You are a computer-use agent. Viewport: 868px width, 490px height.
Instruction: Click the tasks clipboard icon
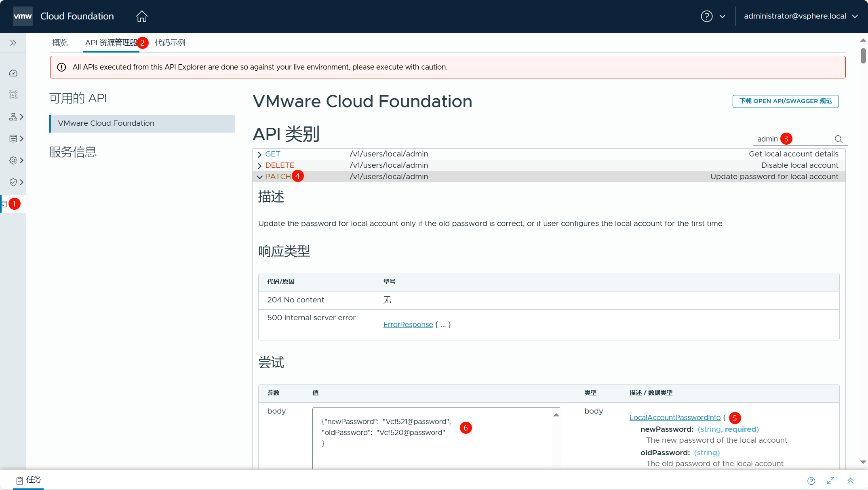pyautogui.click(x=19, y=480)
